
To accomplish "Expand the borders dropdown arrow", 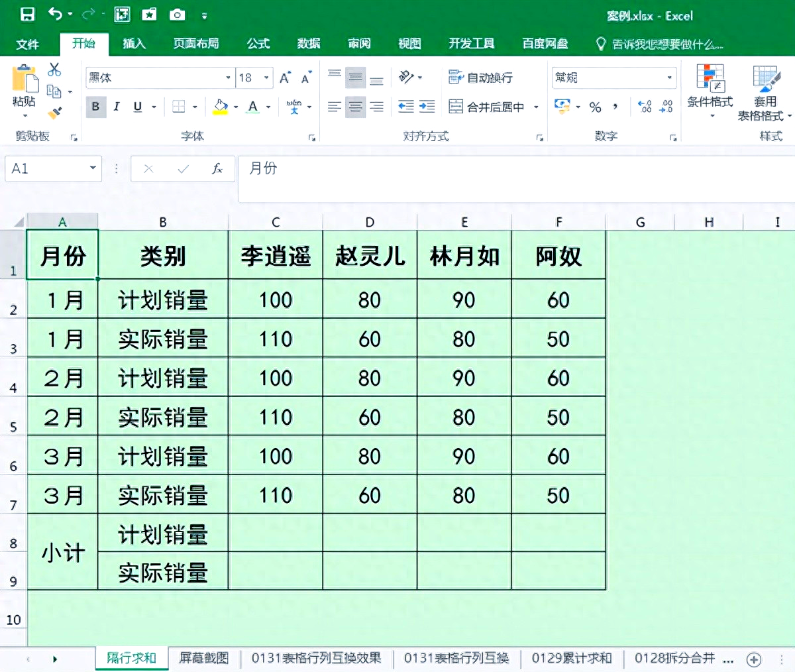I will 195,107.
